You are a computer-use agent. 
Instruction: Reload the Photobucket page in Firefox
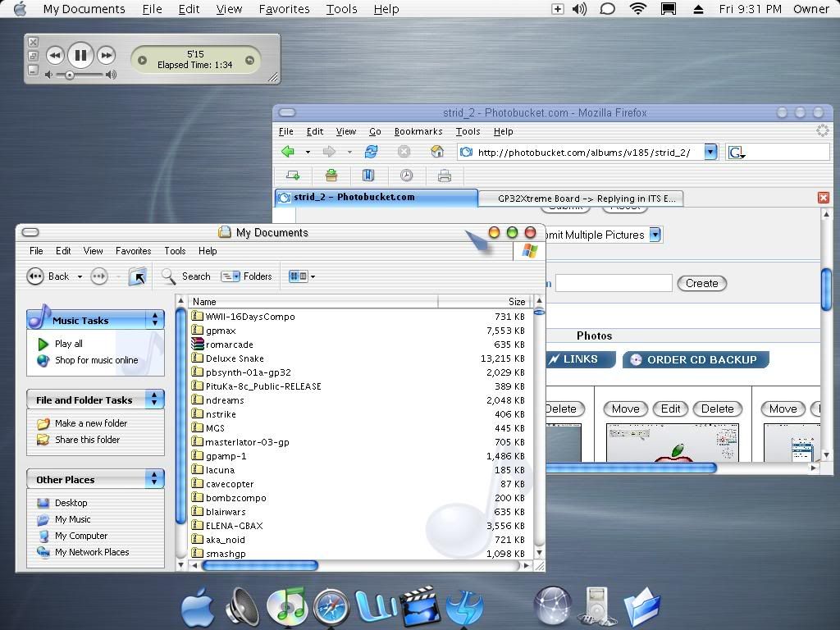[x=371, y=152]
